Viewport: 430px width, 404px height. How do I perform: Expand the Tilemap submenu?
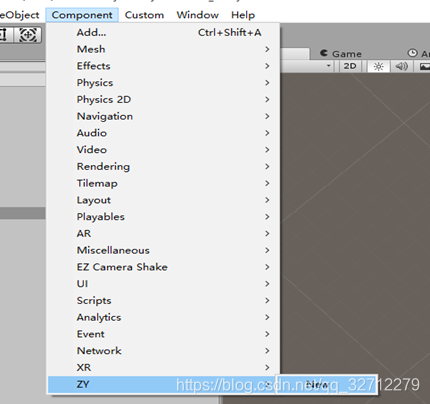[x=163, y=183]
